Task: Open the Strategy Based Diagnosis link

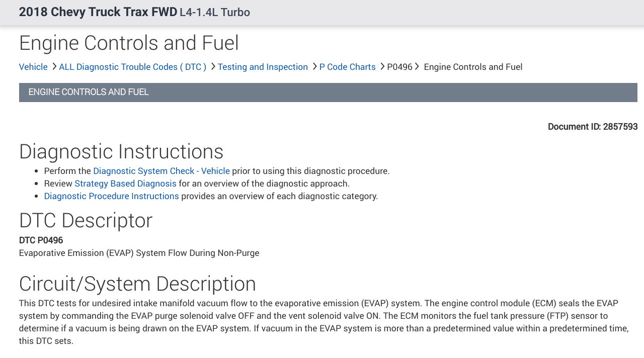Action: 125,184
